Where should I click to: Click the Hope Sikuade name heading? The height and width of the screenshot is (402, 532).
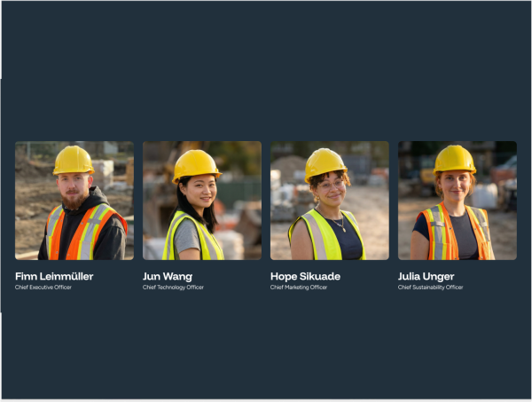tap(305, 277)
